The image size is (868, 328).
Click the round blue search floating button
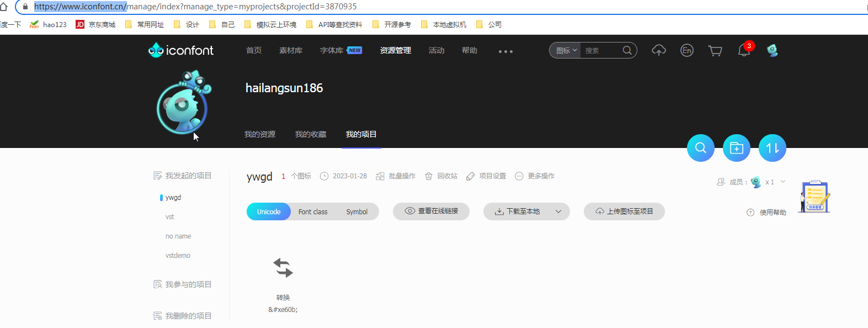(x=701, y=148)
